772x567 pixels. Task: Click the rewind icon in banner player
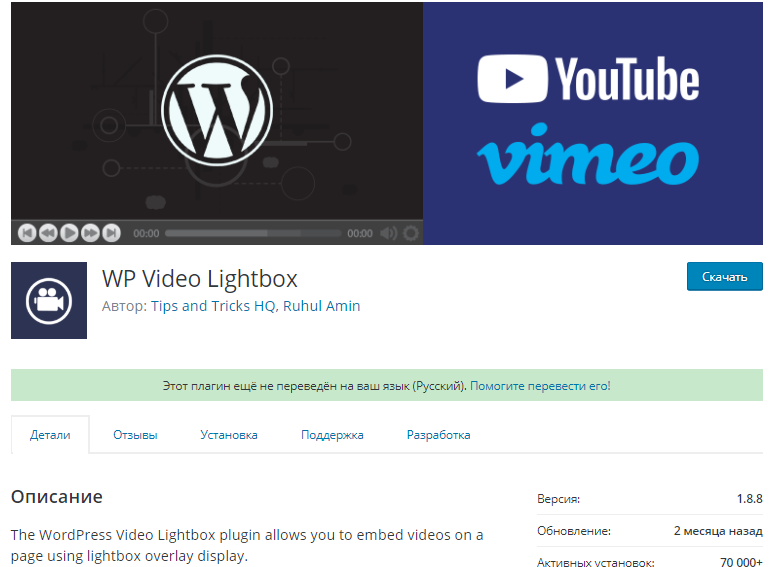coord(48,233)
